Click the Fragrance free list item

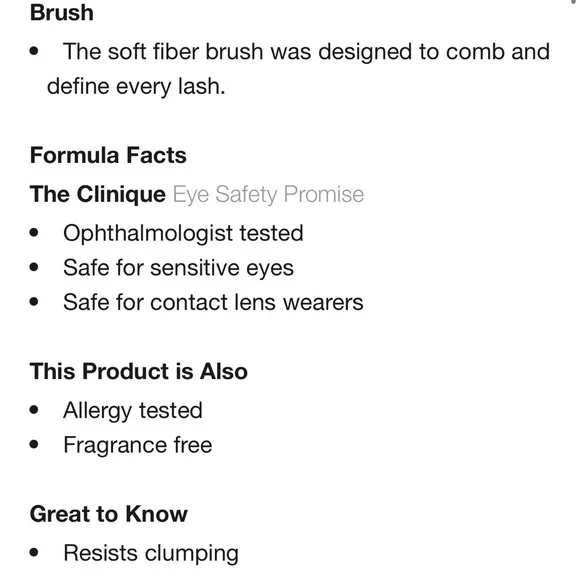click(x=138, y=445)
